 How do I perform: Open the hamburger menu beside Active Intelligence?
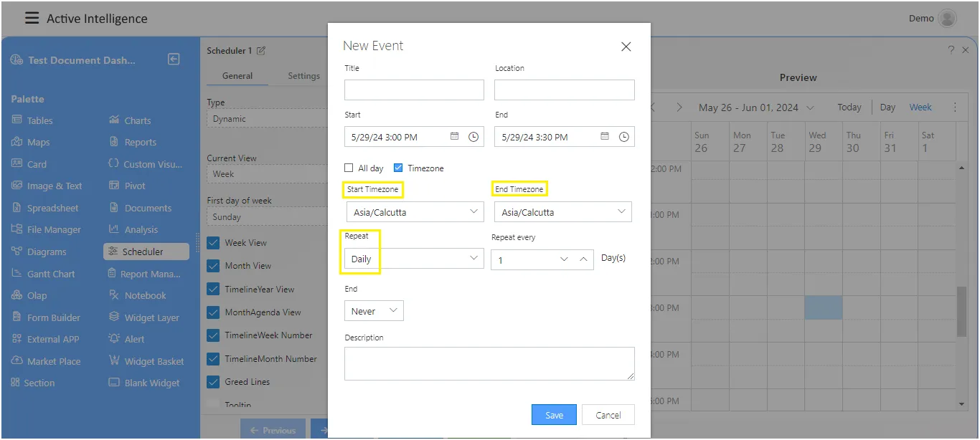32,18
